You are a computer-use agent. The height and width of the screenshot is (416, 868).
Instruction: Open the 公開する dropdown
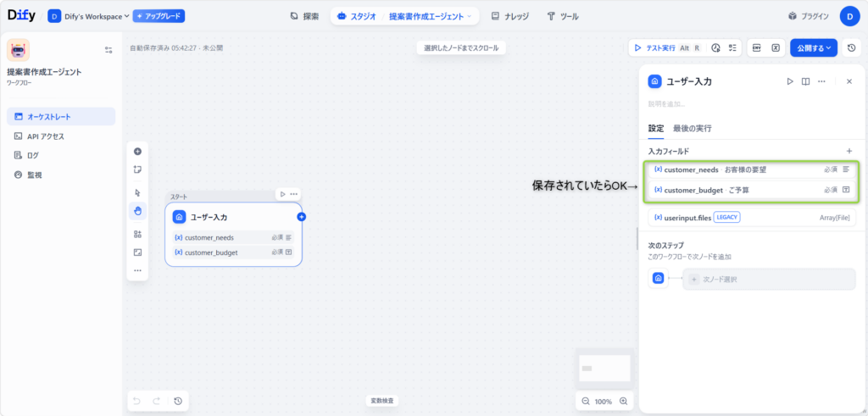[x=814, y=48]
